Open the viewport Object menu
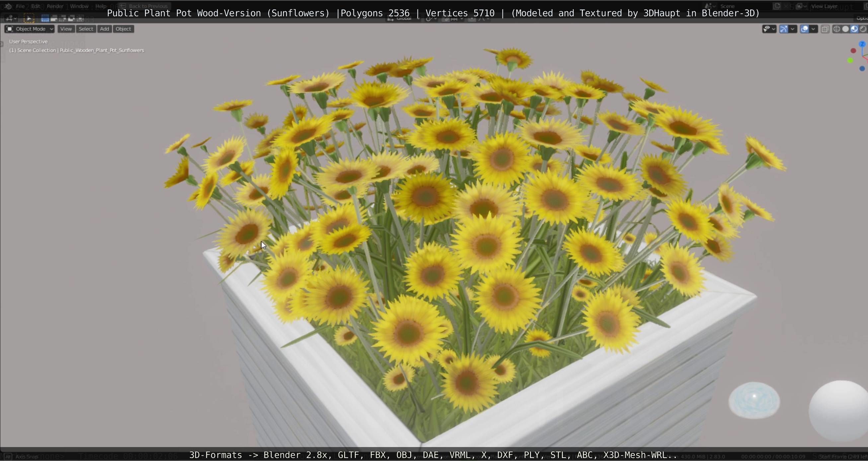The height and width of the screenshot is (461, 868). [x=123, y=29]
